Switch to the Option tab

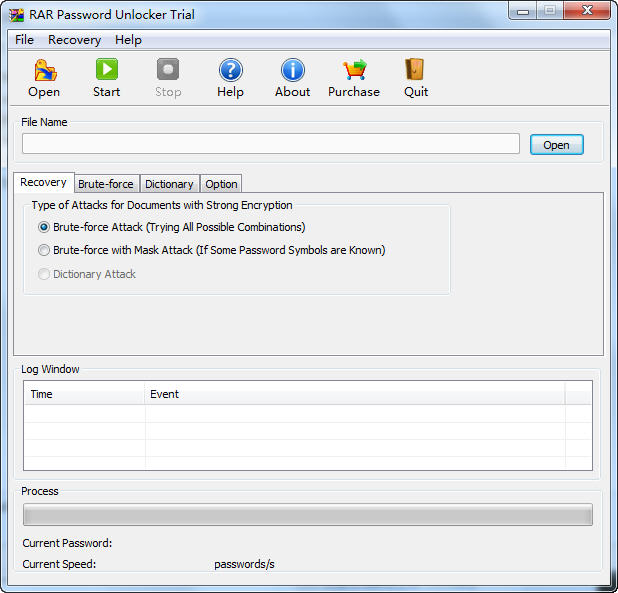221,184
